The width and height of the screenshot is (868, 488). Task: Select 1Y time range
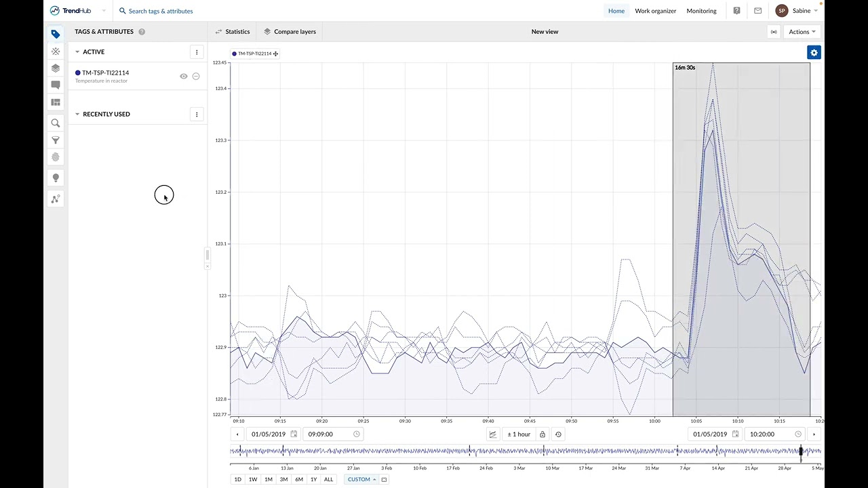(314, 479)
